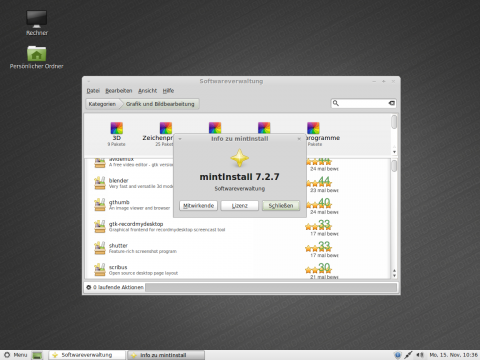Screen dimensions: 480x360
Task: Click the category pane scrollbar handle
Action: click(394, 122)
